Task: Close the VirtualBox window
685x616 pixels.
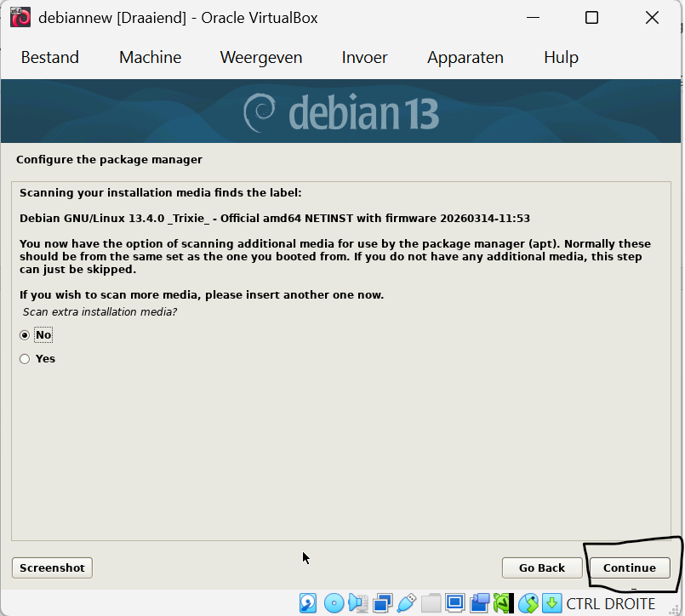Action: 652,18
